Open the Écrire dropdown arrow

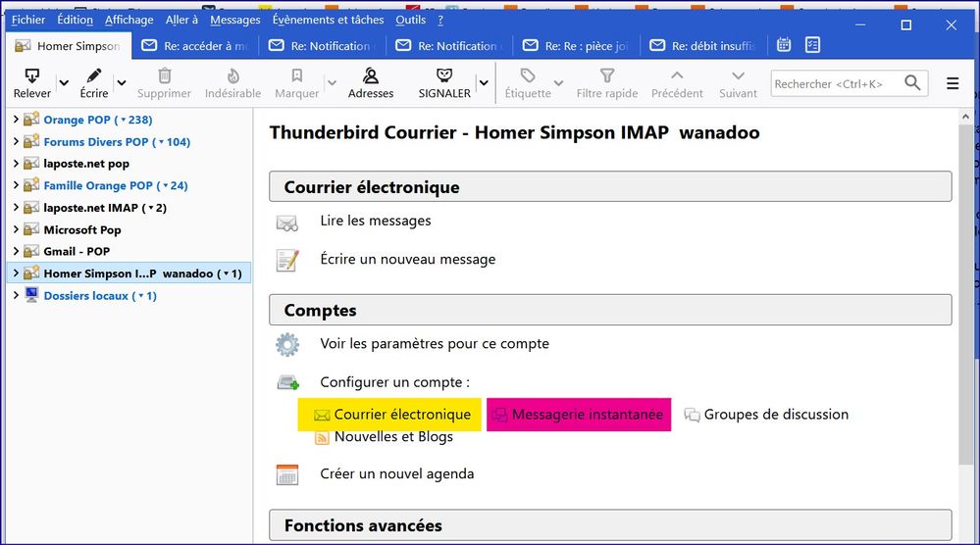point(122,82)
